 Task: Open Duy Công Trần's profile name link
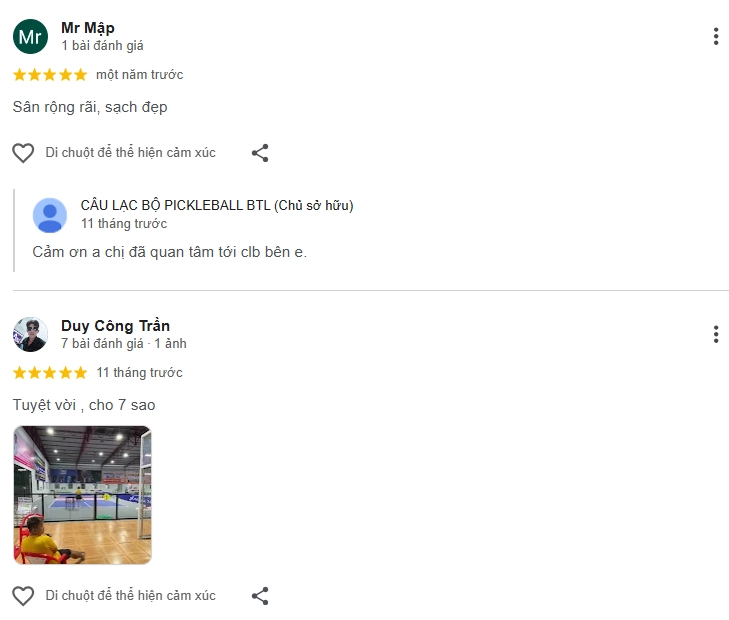(x=115, y=325)
